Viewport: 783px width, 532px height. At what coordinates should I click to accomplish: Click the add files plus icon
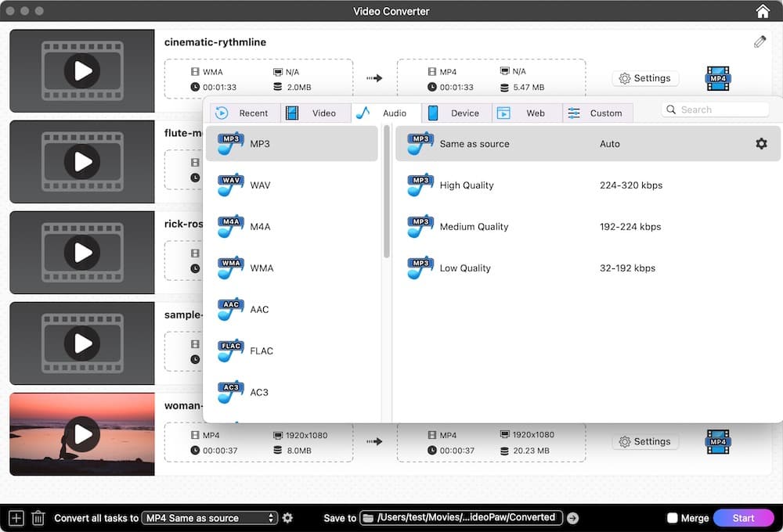coord(14,517)
